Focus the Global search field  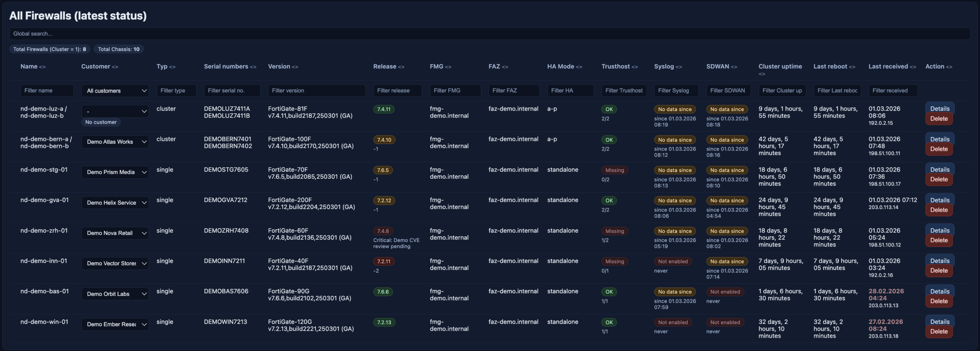(489, 34)
